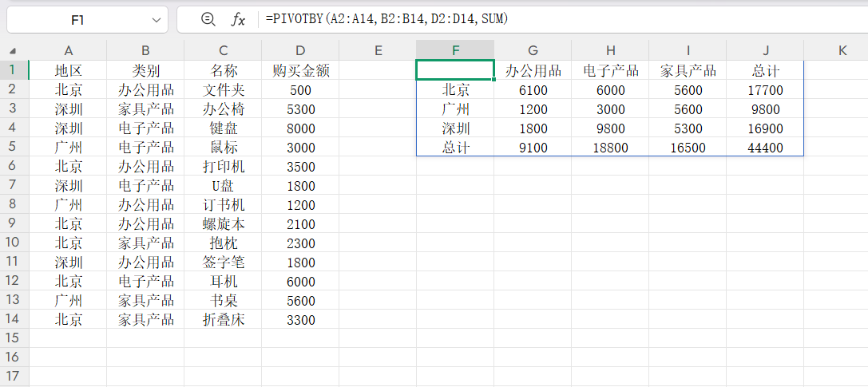Select row 14 header
Viewport: 868px width, 387px height.
click(x=13, y=320)
